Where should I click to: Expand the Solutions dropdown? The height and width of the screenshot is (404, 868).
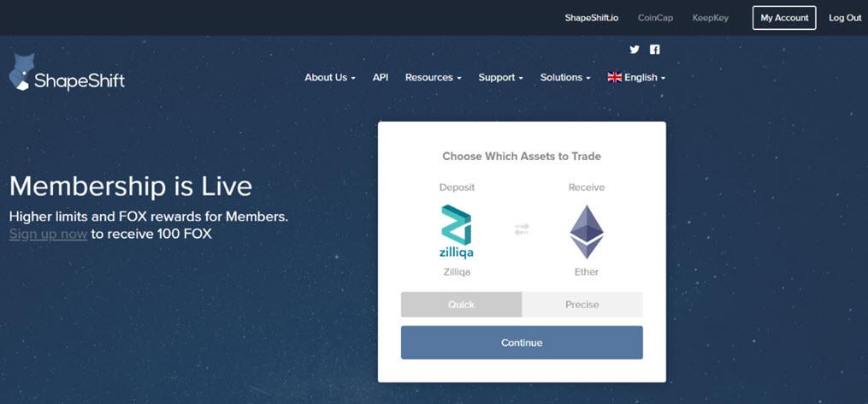tap(565, 78)
